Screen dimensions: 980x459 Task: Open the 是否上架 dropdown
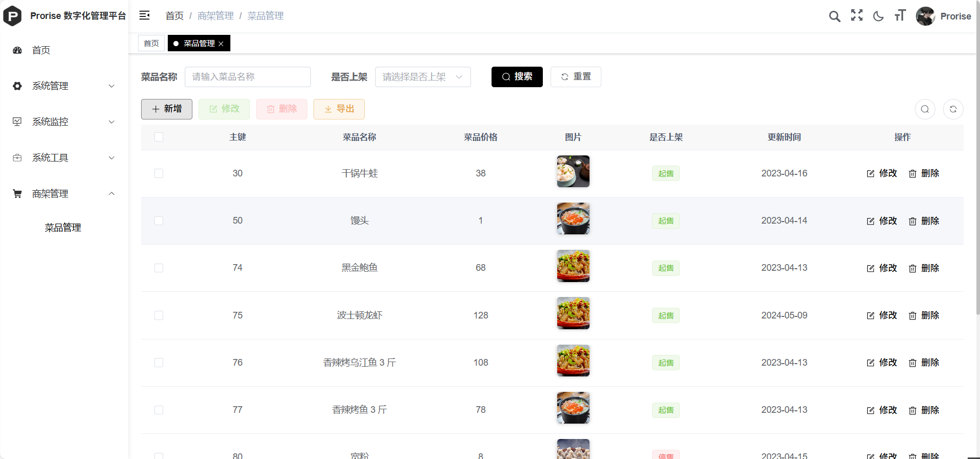point(422,77)
